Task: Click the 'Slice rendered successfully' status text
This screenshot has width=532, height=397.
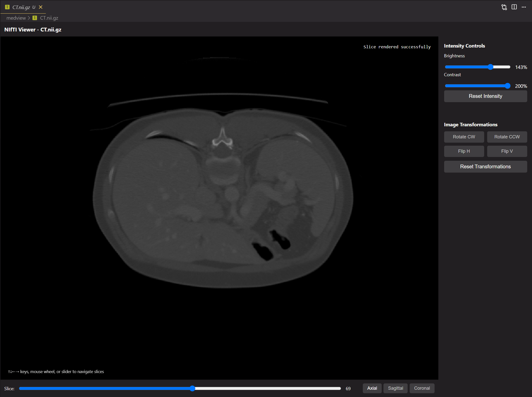Action: [x=397, y=47]
